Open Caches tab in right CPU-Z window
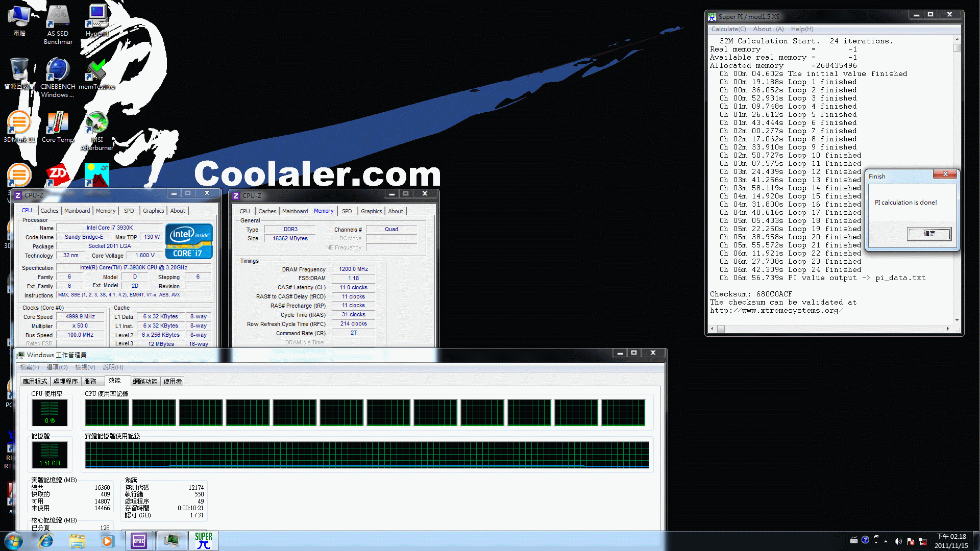This screenshot has height=551, width=980. pos(267,211)
